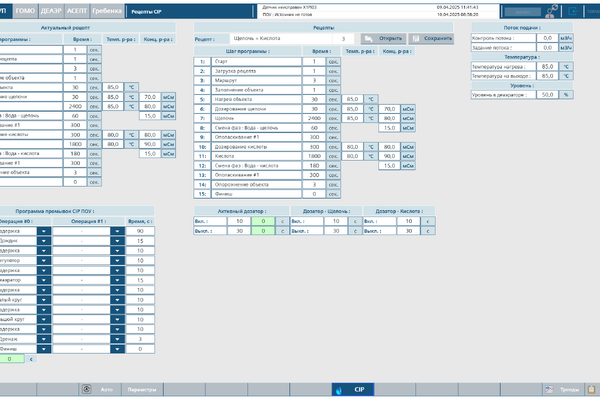The height and width of the screenshot is (400, 600).
Task: Click the Сохранить recipe disk icon
Action: coord(415,39)
